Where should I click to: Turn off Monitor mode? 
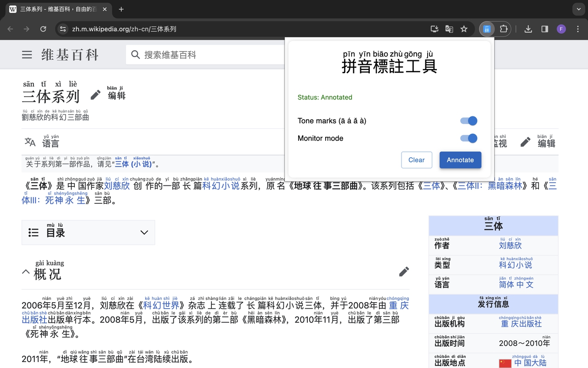[x=468, y=138]
